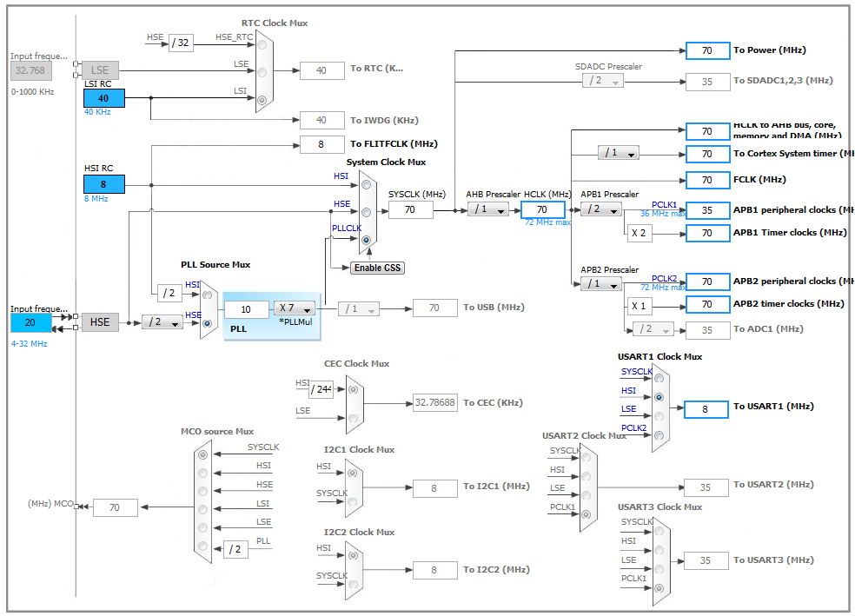Select HSI source on PLL Source Mux
The image size is (855, 616).
coord(207,295)
